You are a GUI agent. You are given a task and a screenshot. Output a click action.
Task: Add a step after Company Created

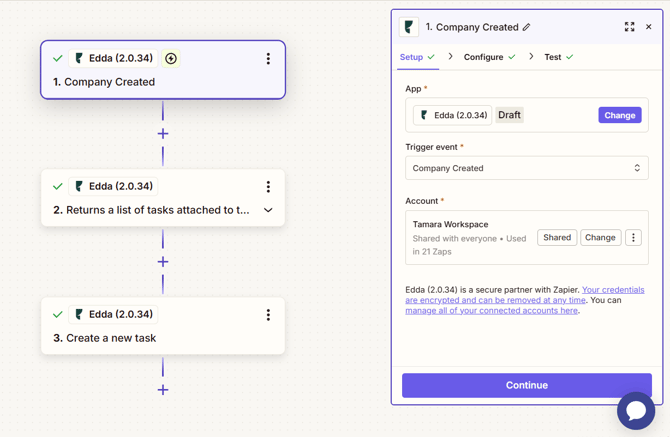[163, 134]
